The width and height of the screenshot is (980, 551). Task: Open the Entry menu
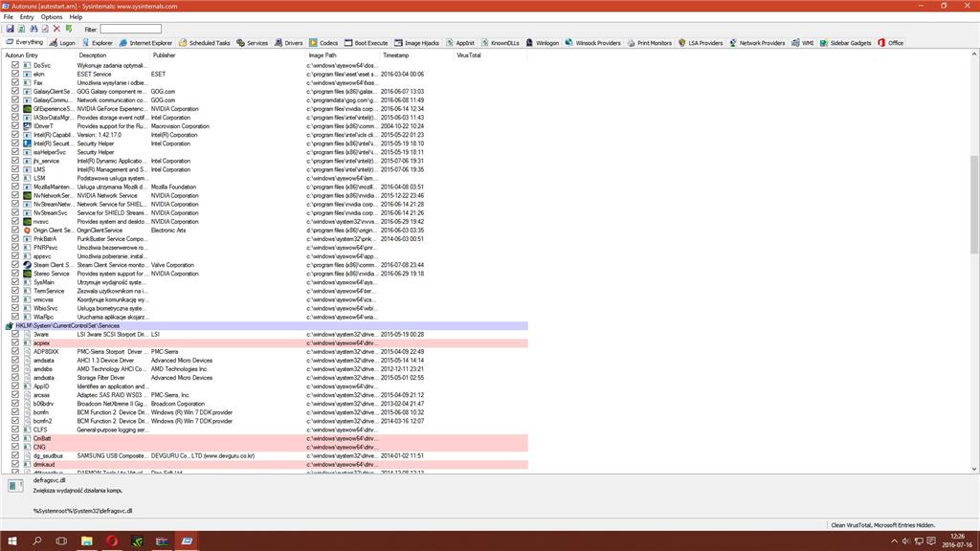27,17
